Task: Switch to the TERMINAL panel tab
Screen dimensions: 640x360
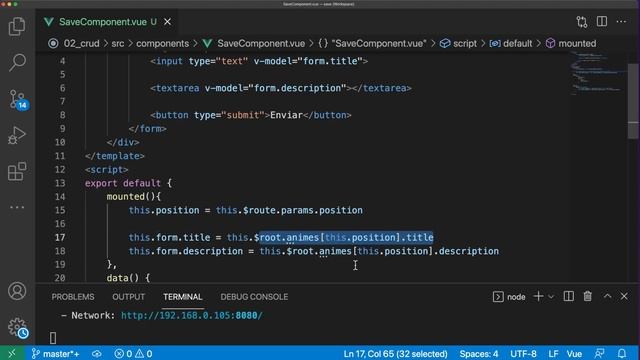Action: [x=182, y=297]
